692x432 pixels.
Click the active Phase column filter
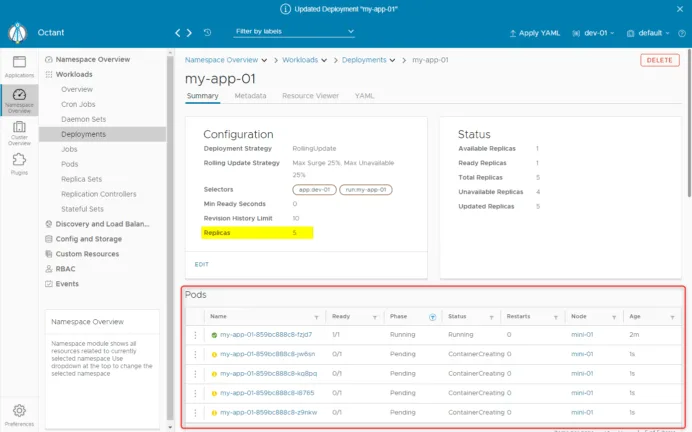[432, 317]
